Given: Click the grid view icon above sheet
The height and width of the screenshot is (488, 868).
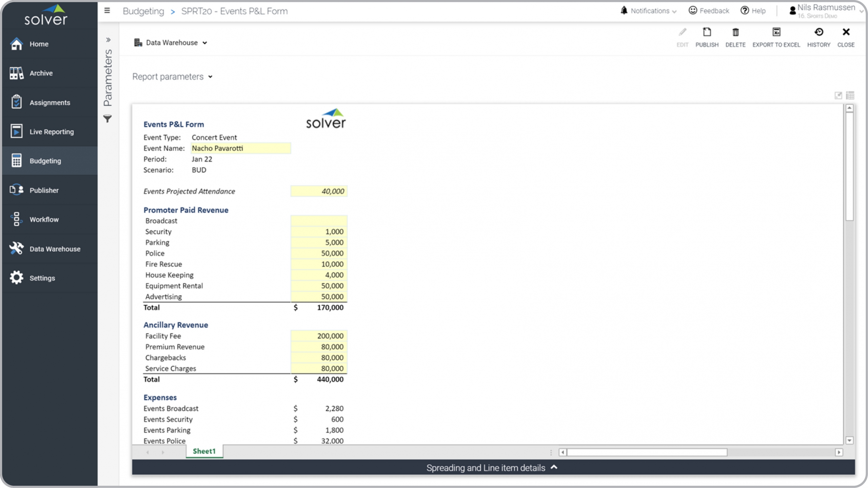Looking at the screenshot, I should [x=850, y=95].
